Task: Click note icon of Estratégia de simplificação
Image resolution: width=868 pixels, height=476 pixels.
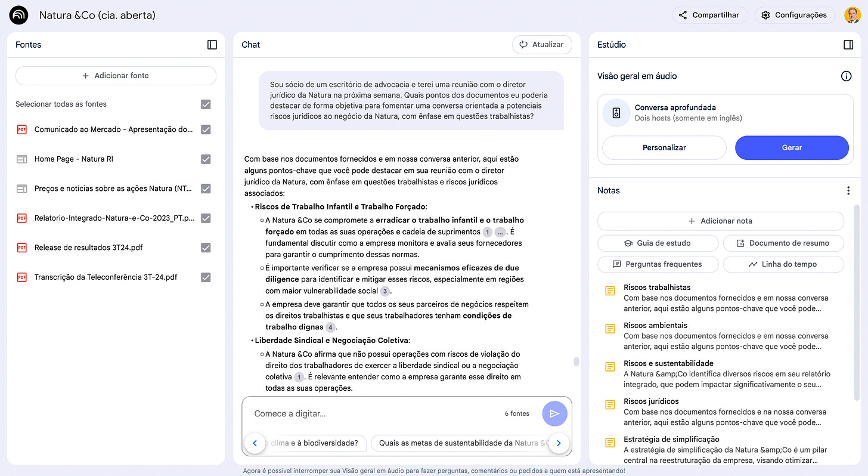Action: (x=610, y=443)
